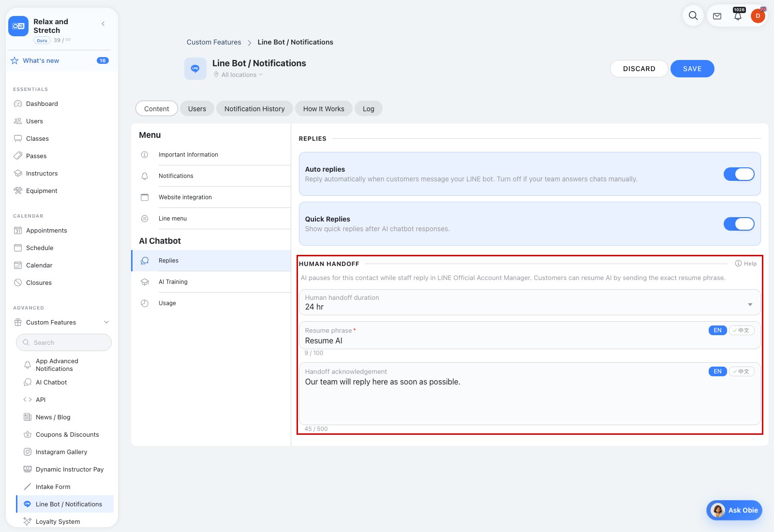Viewport: 774px width, 532px height.
Task: Select EN language for Resume phrase
Action: [717, 330]
